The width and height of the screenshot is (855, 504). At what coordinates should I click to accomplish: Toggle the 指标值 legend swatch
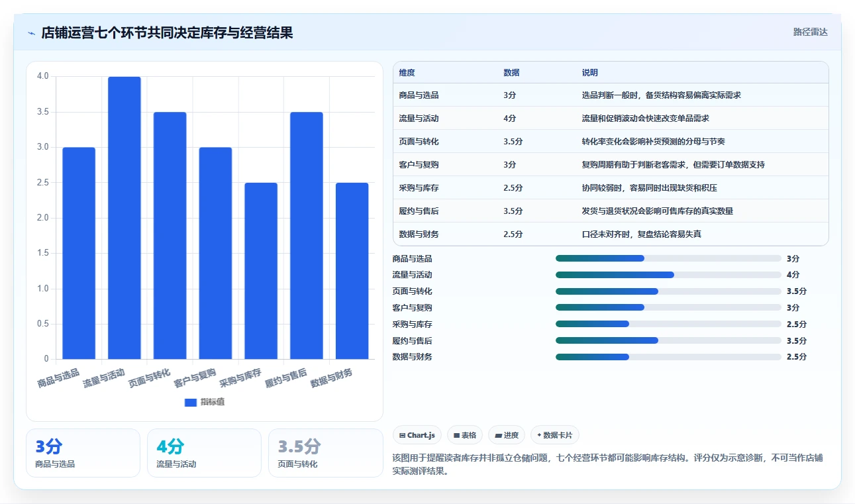(x=191, y=402)
